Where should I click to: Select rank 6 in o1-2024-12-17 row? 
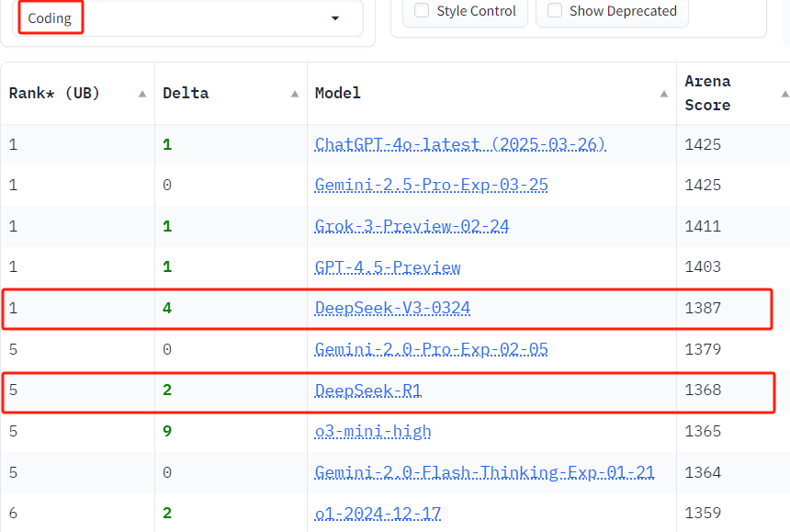coord(13,514)
